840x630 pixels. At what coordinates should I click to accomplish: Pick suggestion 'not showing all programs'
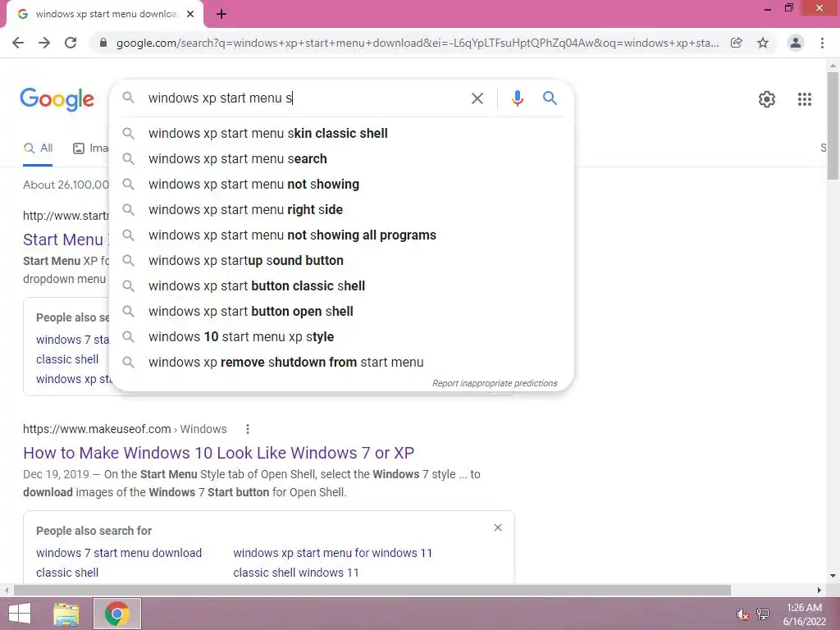(x=342, y=235)
